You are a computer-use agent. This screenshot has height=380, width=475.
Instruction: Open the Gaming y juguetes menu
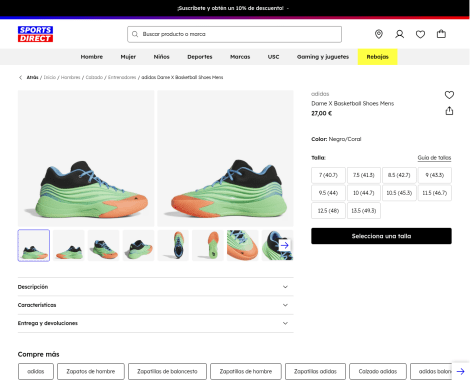(323, 57)
